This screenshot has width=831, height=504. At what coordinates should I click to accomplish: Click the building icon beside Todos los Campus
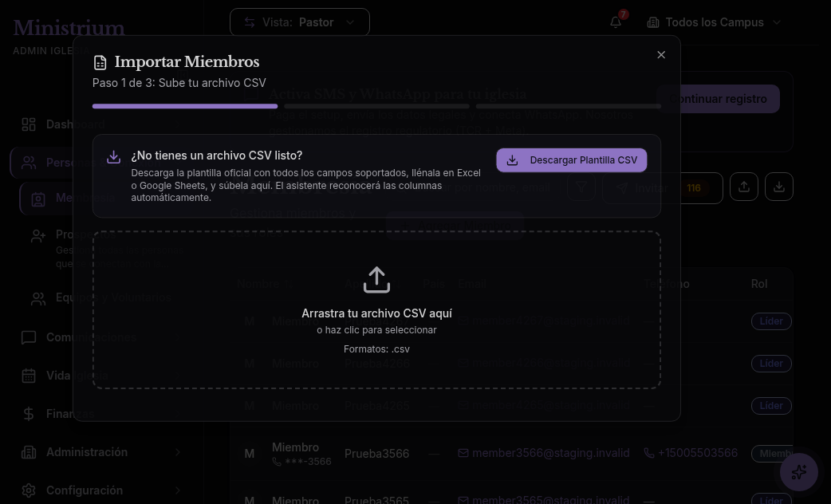pyautogui.click(x=653, y=23)
